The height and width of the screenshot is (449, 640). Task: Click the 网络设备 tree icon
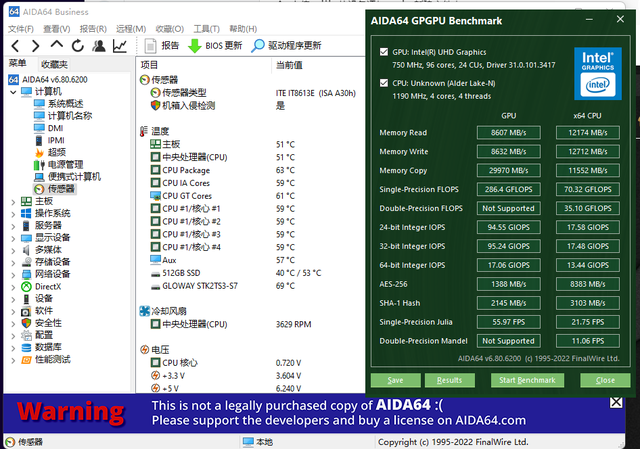pos(26,274)
